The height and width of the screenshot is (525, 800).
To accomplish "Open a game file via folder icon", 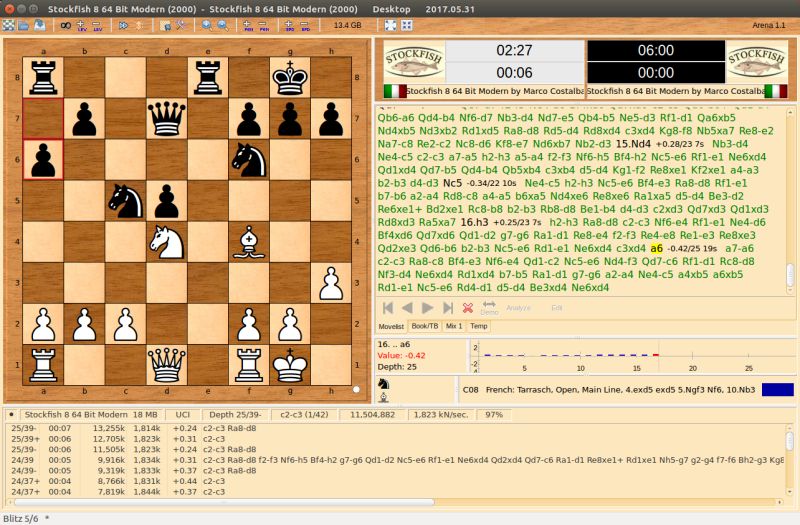I will (x=23, y=25).
